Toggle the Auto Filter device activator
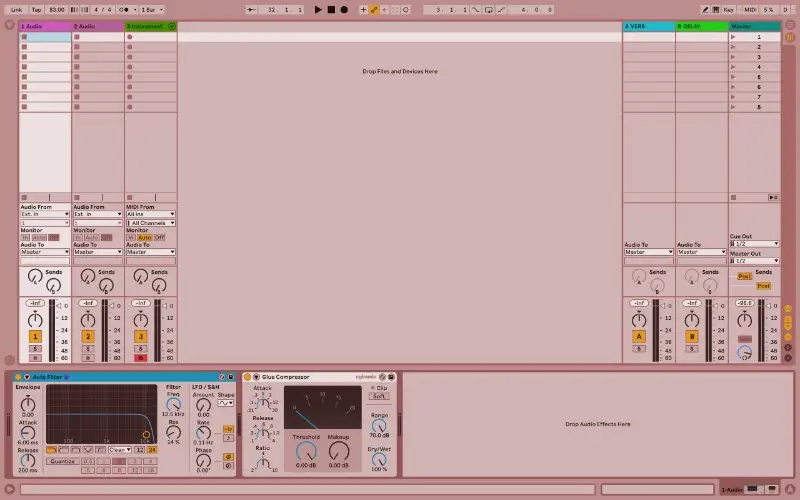 click(19, 377)
